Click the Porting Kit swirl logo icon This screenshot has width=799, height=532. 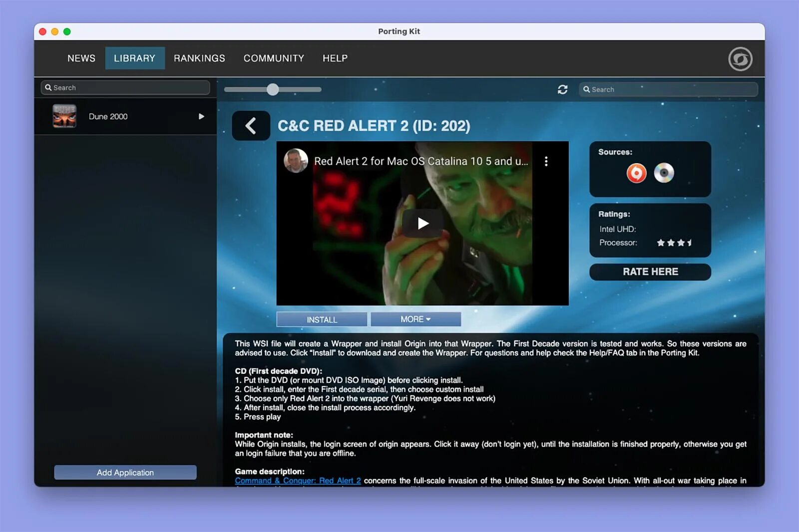(x=740, y=59)
